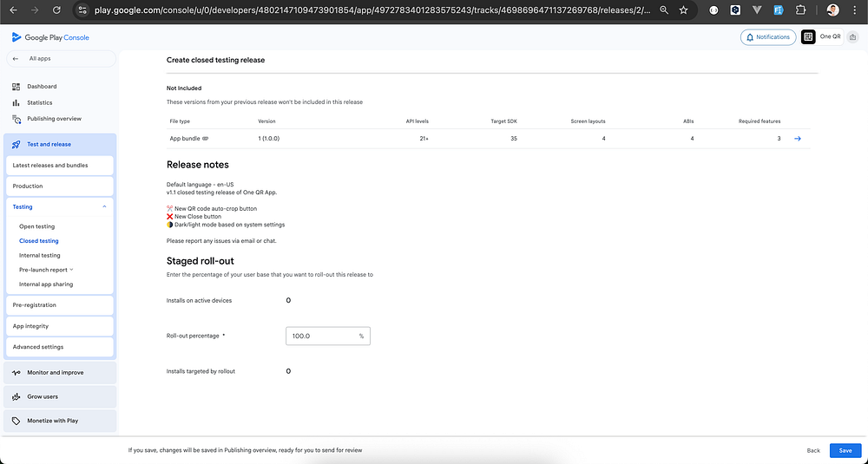Click the One QR app icon

tap(808, 37)
